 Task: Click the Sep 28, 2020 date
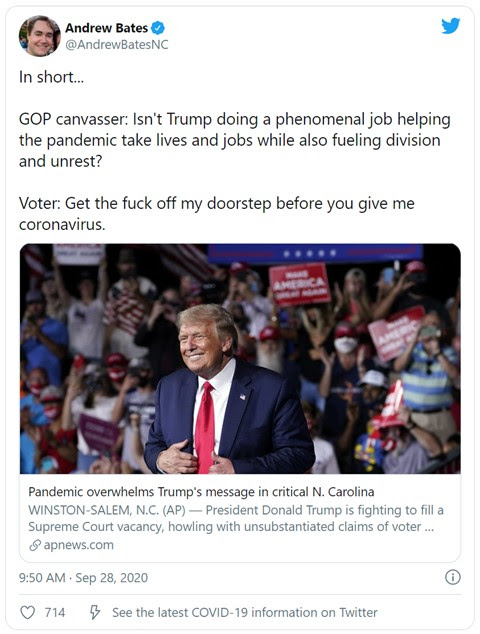click(112, 577)
